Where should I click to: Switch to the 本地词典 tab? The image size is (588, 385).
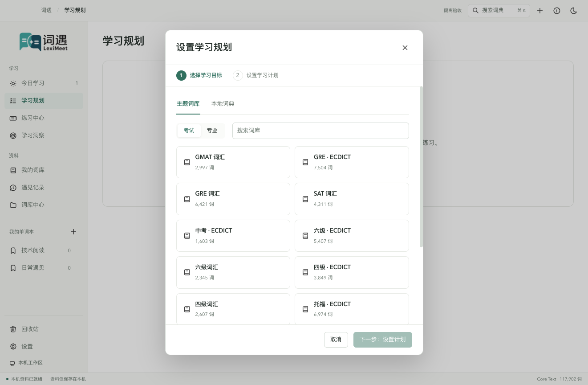click(223, 104)
